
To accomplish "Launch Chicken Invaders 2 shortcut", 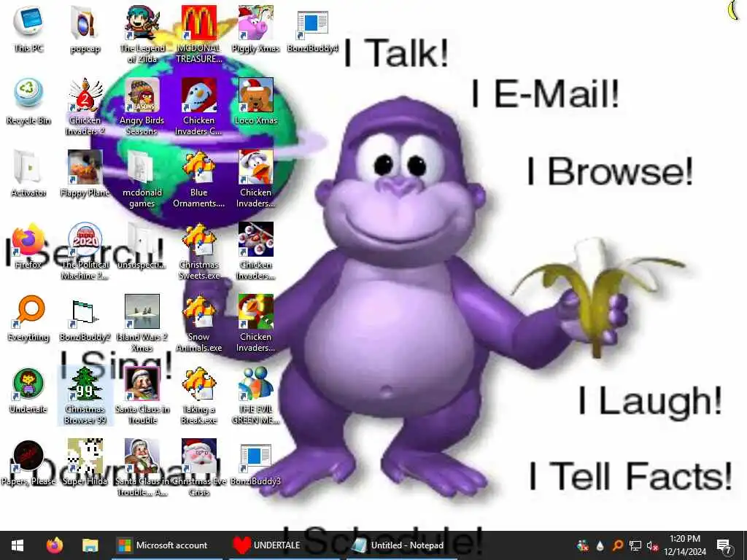I will pos(85,106).
